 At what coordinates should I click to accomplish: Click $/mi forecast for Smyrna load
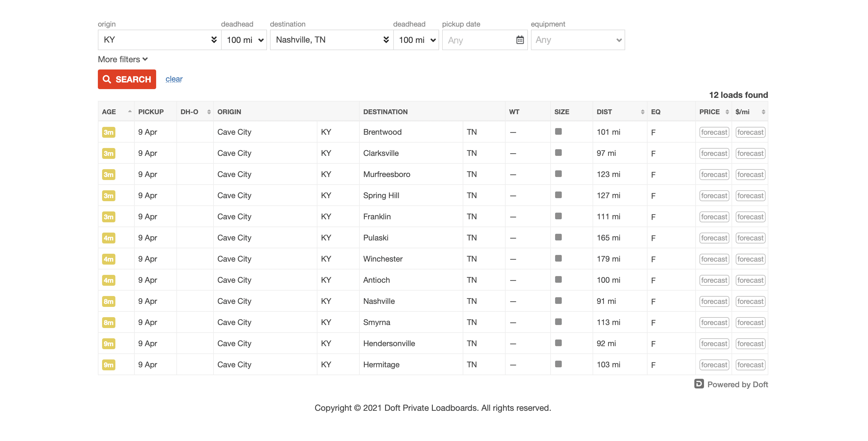pyautogui.click(x=750, y=322)
